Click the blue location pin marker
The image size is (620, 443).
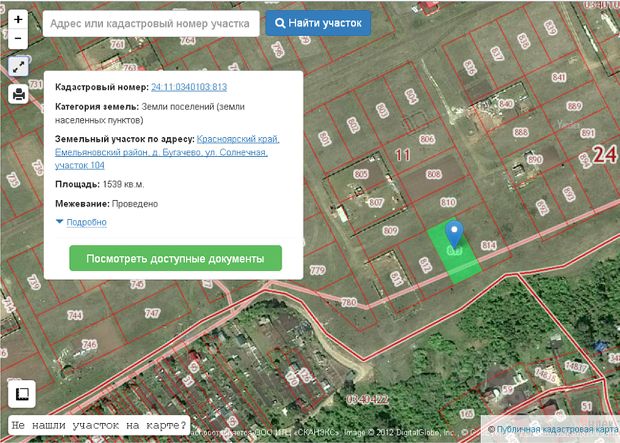click(x=455, y=234)
